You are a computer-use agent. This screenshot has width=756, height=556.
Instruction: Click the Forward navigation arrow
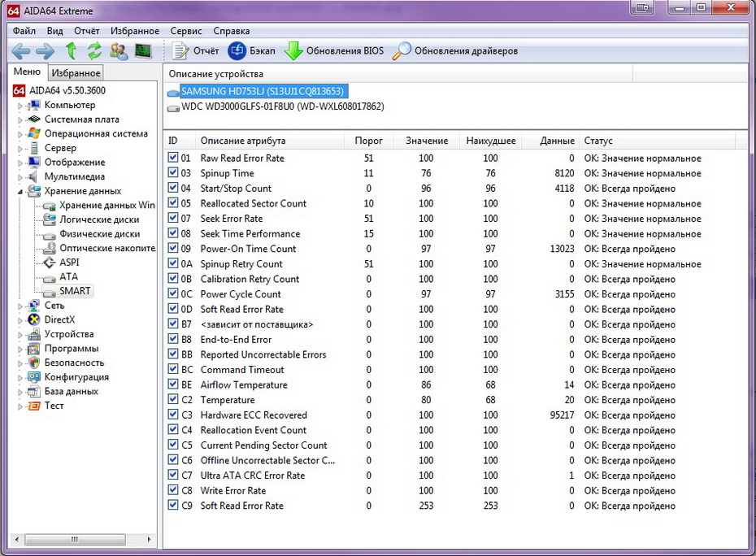tap(46, 50)
